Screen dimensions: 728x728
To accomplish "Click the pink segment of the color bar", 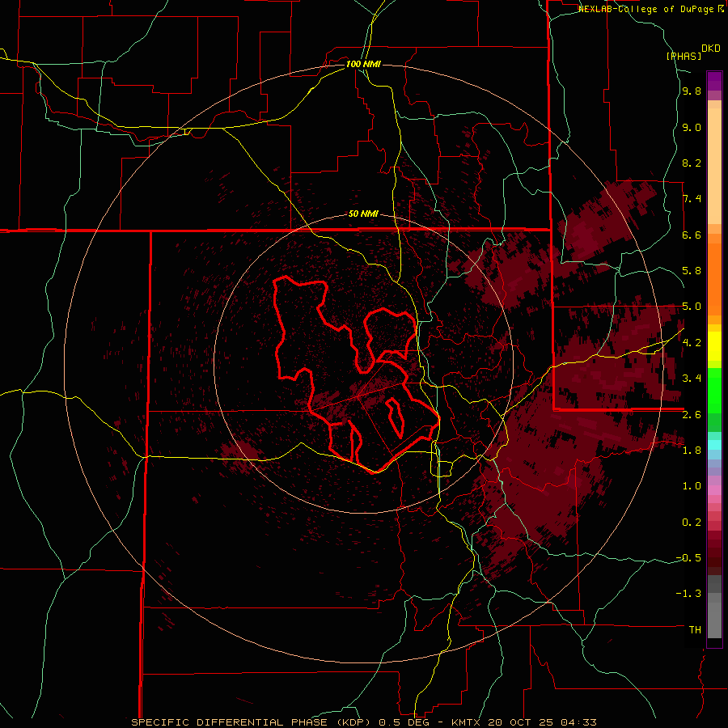I will click(x=714, y=490).
